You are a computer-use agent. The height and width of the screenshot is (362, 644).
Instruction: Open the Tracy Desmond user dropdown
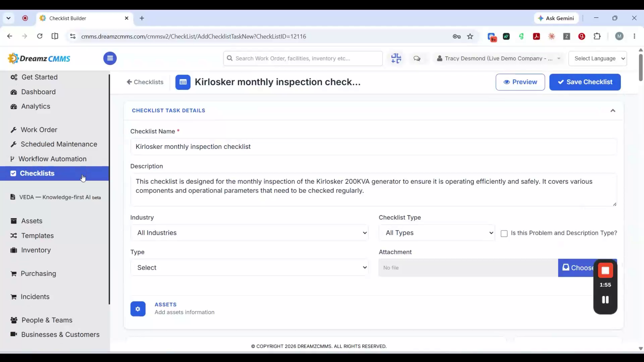pyautogui.click(x=499, y=58)
